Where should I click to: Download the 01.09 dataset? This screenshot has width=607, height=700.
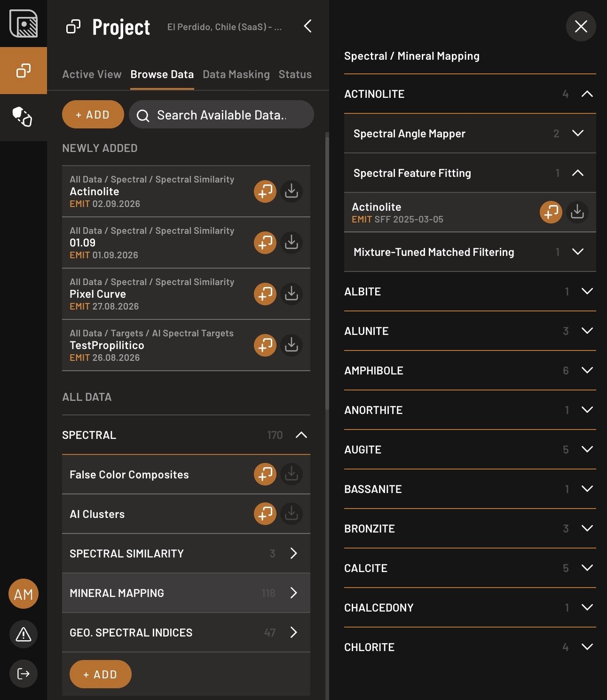292,243
